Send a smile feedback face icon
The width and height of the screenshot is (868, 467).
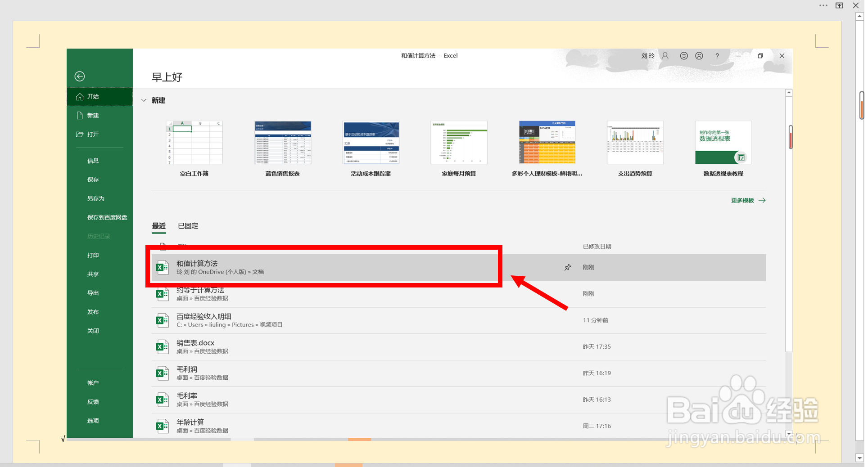[684, 56]
